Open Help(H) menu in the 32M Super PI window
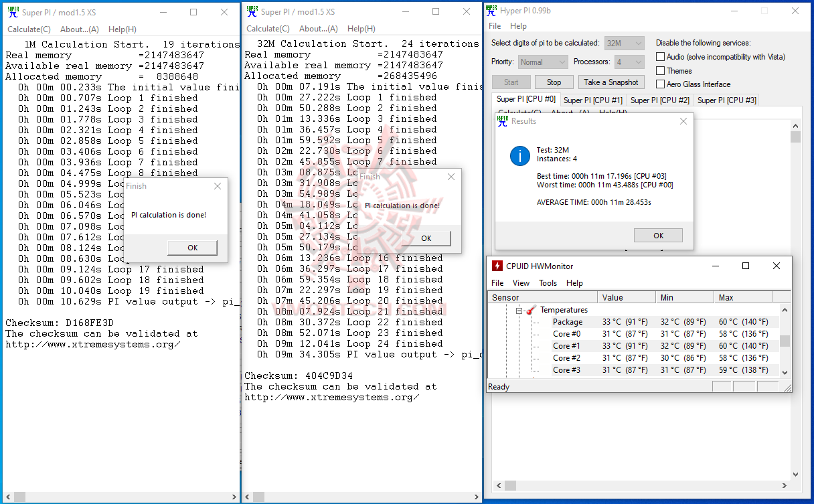The height and width of the screenshot is (504, 814). tap(361, 29)
